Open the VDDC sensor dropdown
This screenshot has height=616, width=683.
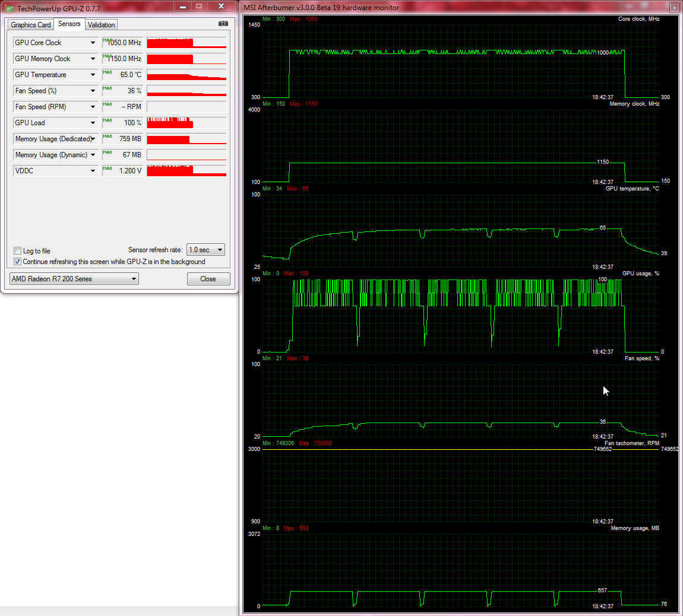pos(93,171)
